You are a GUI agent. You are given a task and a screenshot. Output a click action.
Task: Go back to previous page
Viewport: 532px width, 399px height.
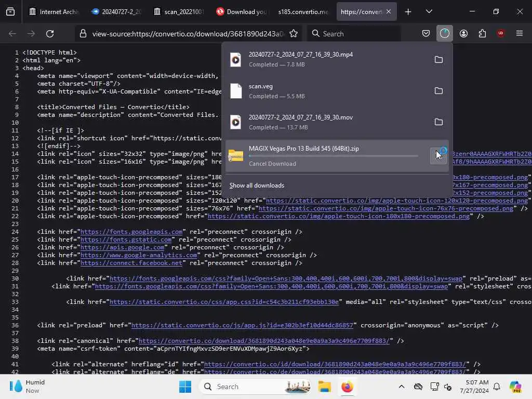coord(12,34)
